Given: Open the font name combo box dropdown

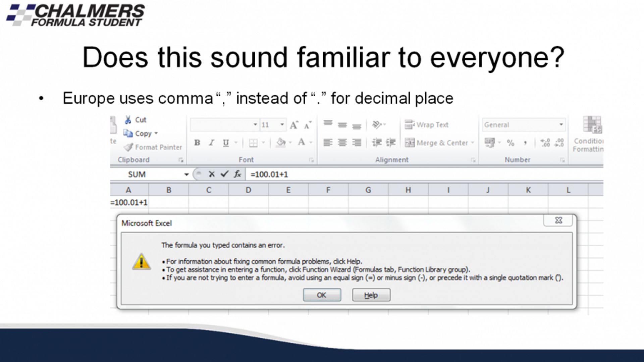Looking at the screenshot, I should click(255, 124).
